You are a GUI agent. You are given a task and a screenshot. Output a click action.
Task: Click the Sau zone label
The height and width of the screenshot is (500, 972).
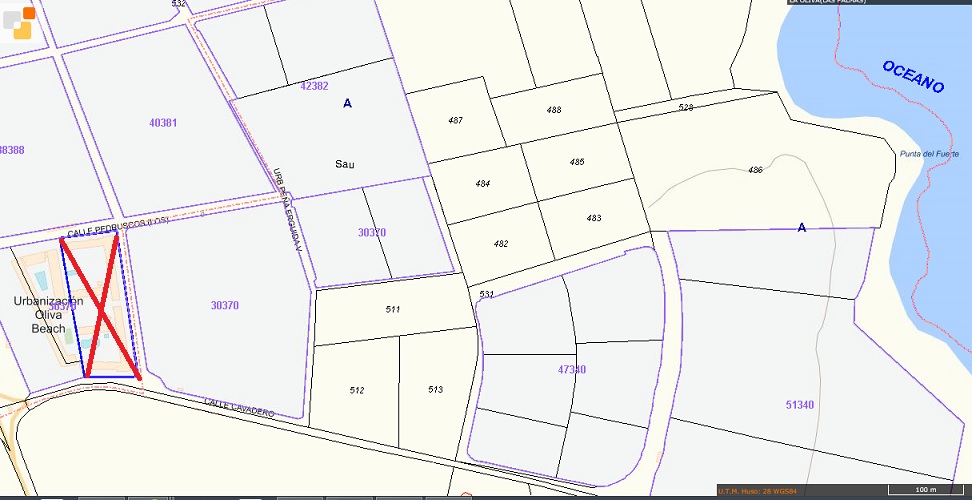pos(345,164)
